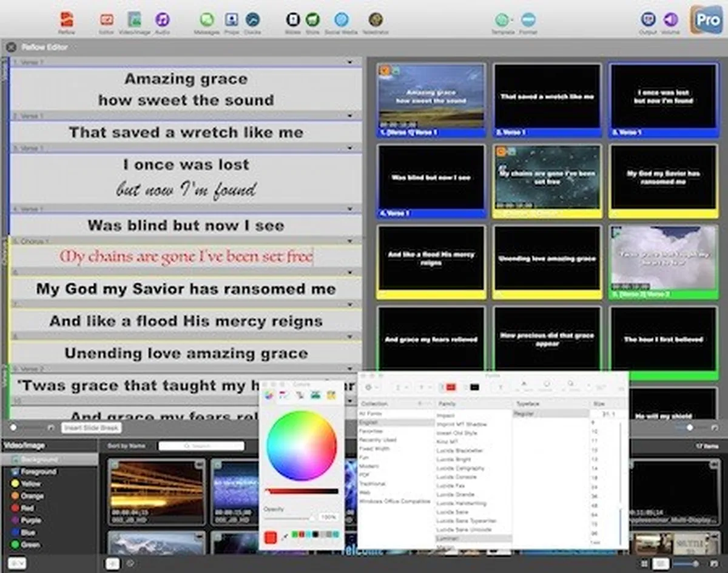
Task: Expand dropdown arrow above 'My God my Savior'
Action: (350, 273)
